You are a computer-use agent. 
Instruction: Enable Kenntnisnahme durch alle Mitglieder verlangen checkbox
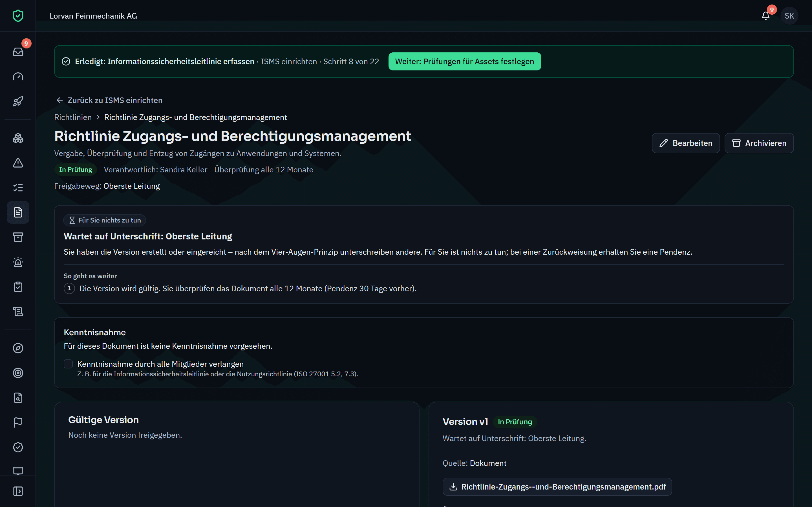point(68,364)
